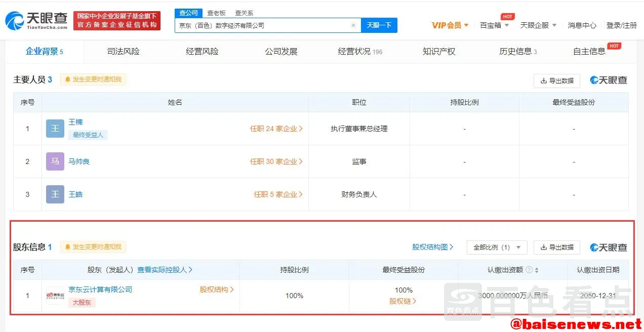The width and height of the screenshot is (644, 332).
Task: Open the 天眼企服 dropdown
Action: tap(538, 25)
